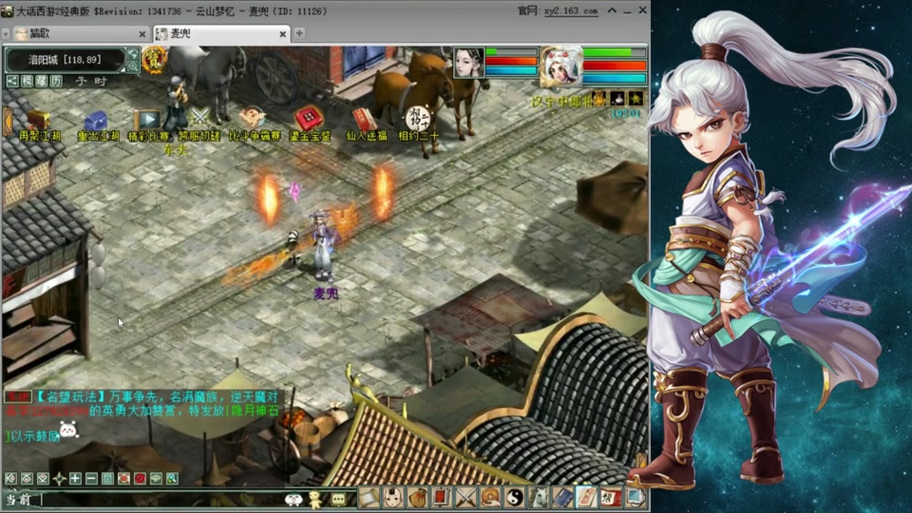Screen dimensions: 912x513
Task: Open the 榜 rankings button
Action: pyautogui.click(x=27, y=81)
